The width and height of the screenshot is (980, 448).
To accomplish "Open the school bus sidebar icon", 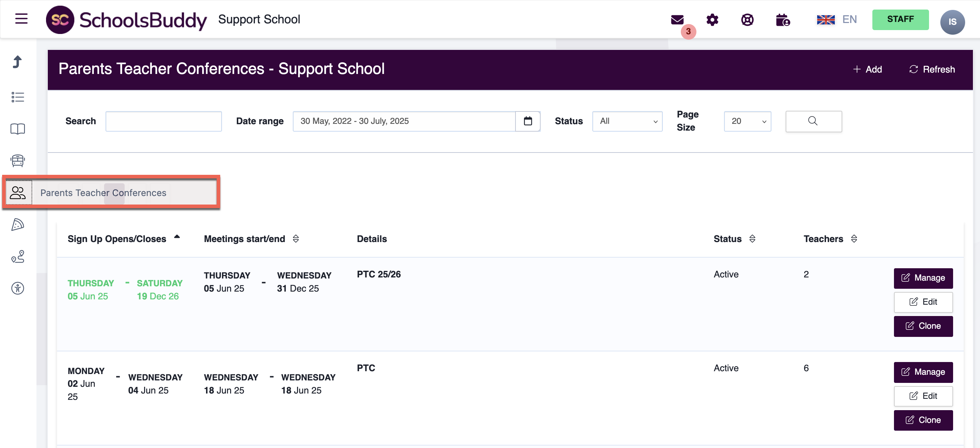I will coord(17,161).
